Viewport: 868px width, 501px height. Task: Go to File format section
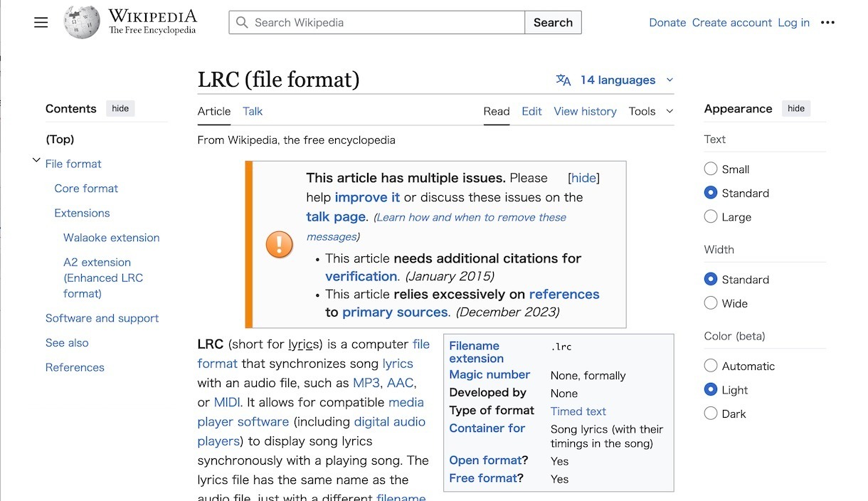(x=73, y=164)
